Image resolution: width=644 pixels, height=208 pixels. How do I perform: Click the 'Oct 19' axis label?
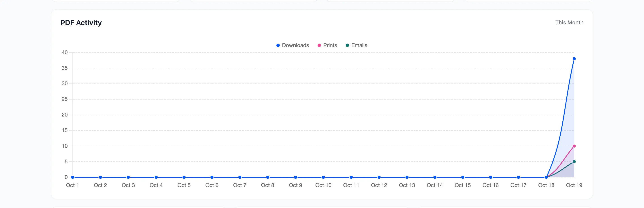[574, 185]
